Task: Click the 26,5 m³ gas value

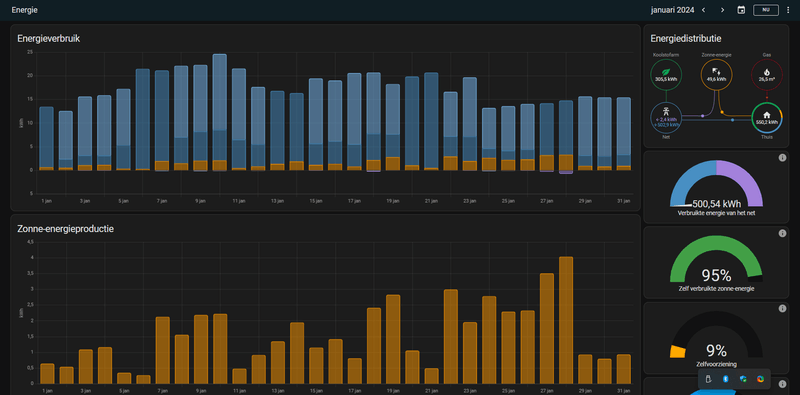Action: 766,80
